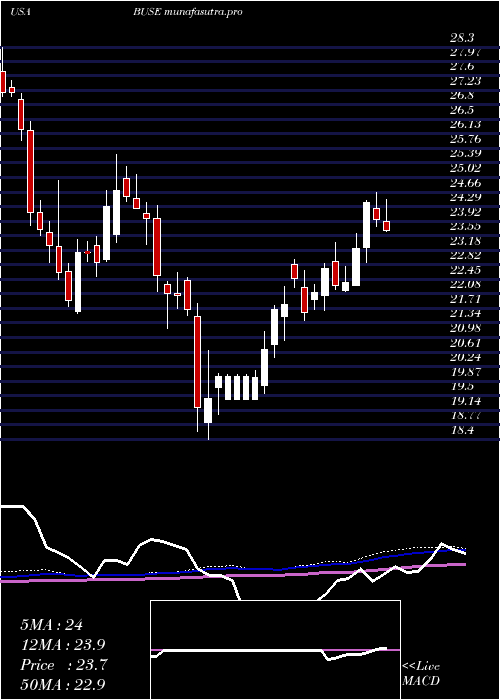
Task: Select the 21.71 price axis label
Action: (466, 299)
